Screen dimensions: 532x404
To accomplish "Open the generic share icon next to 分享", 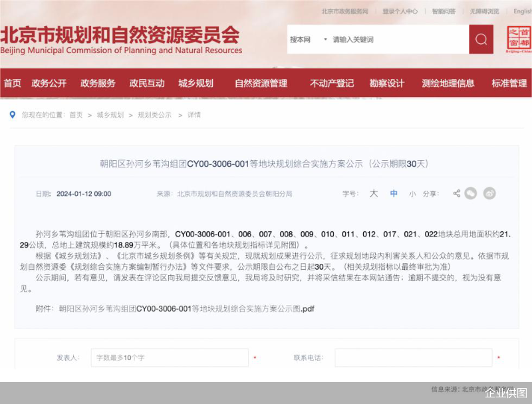I will point(457,193).
